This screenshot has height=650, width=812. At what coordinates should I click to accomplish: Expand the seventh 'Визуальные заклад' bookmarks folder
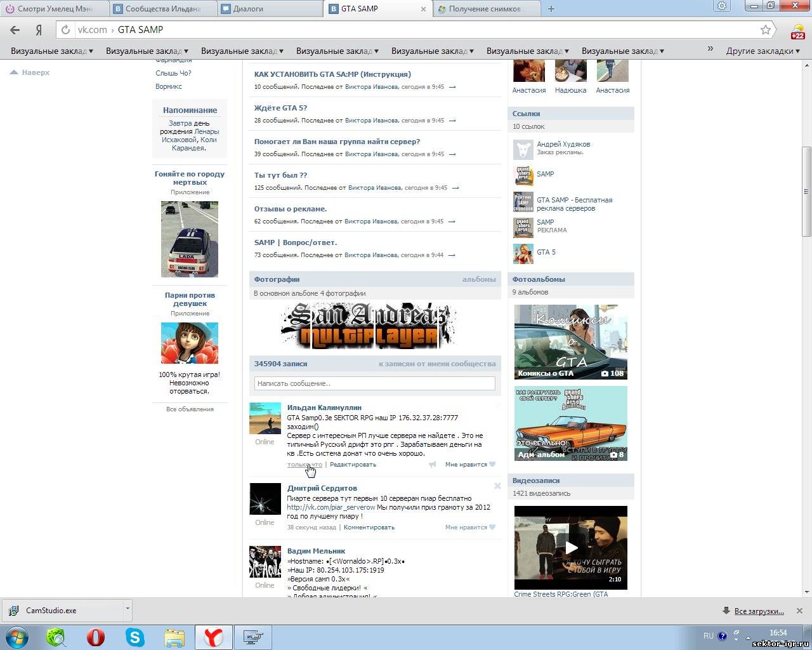pyautogui.click(x=623, y=51)
